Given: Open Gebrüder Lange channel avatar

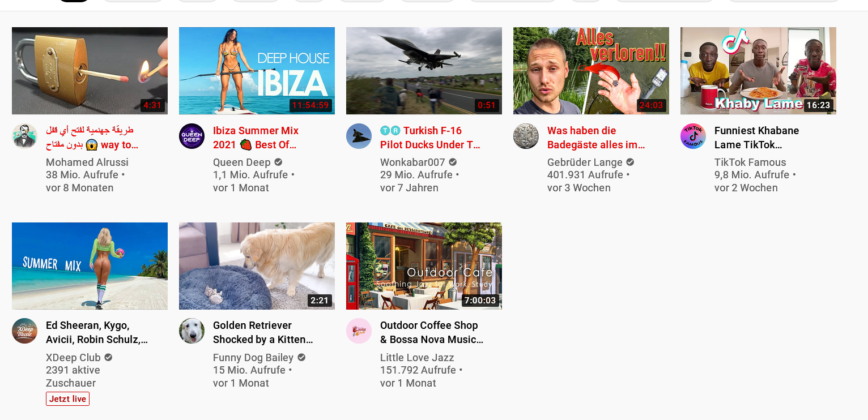Looking at the screenshot, I should pyautogui.click(x=526, y=136).
